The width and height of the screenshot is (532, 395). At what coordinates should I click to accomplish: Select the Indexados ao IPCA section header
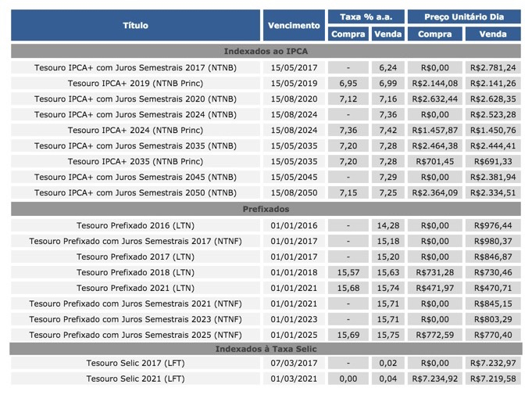point(267,51)
